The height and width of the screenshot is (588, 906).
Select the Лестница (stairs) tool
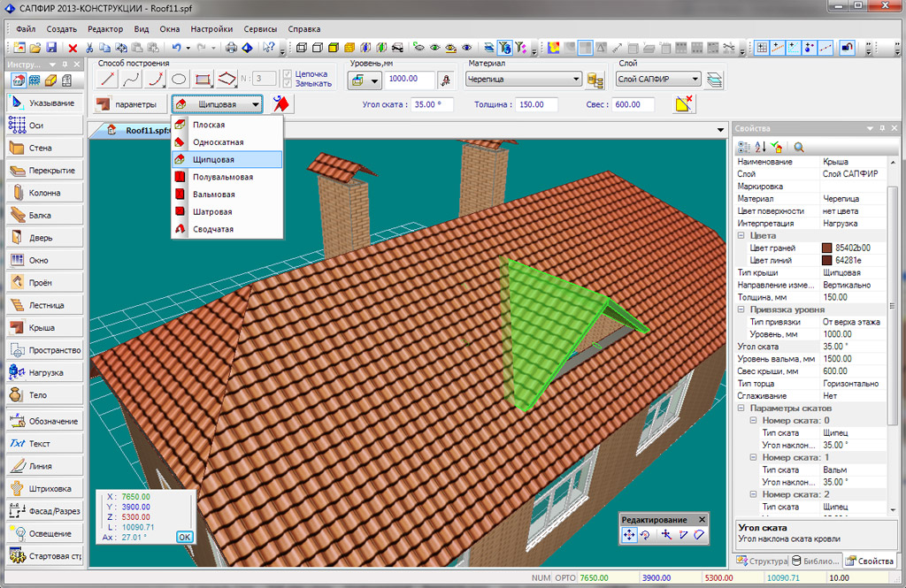[x=44, y=305]
